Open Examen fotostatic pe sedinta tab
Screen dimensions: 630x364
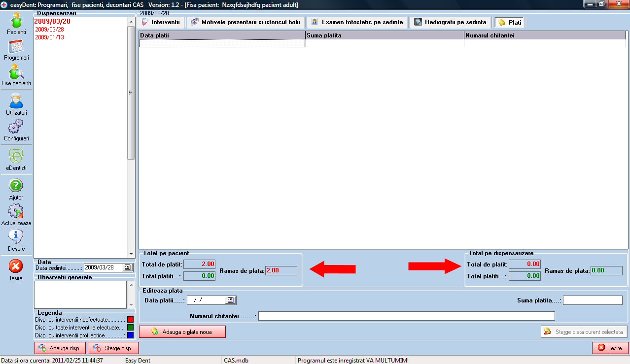(357, 22)
